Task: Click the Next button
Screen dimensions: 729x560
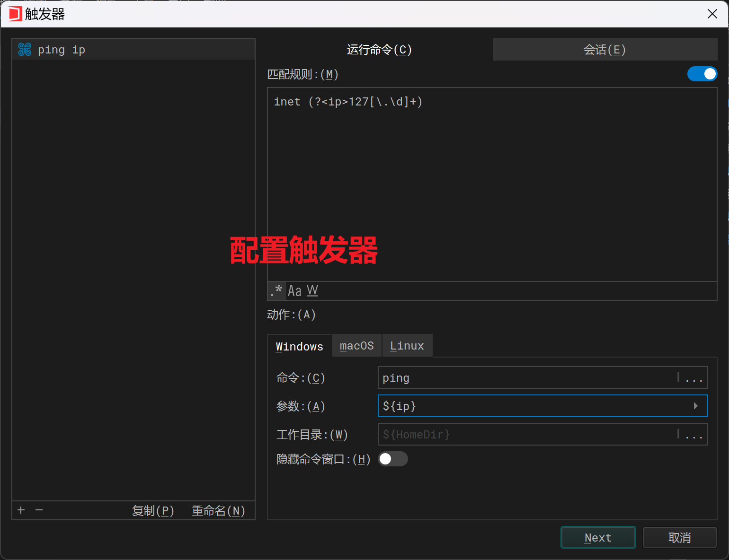Action: click(x=598, y=537)
